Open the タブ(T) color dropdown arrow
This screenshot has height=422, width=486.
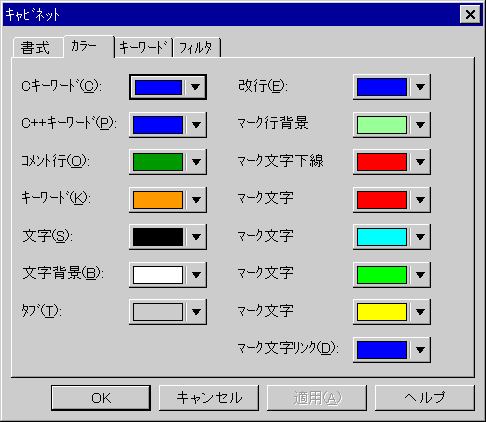pos(196,312)
